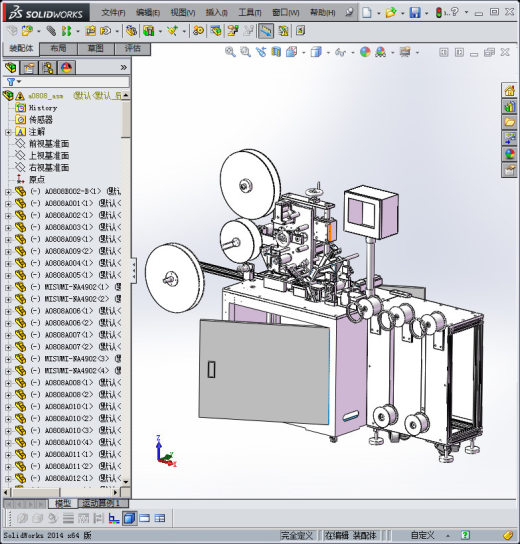Open the Display Style dropdown arrow
Viewport: 520px width, 544px height.
point(328,53)
